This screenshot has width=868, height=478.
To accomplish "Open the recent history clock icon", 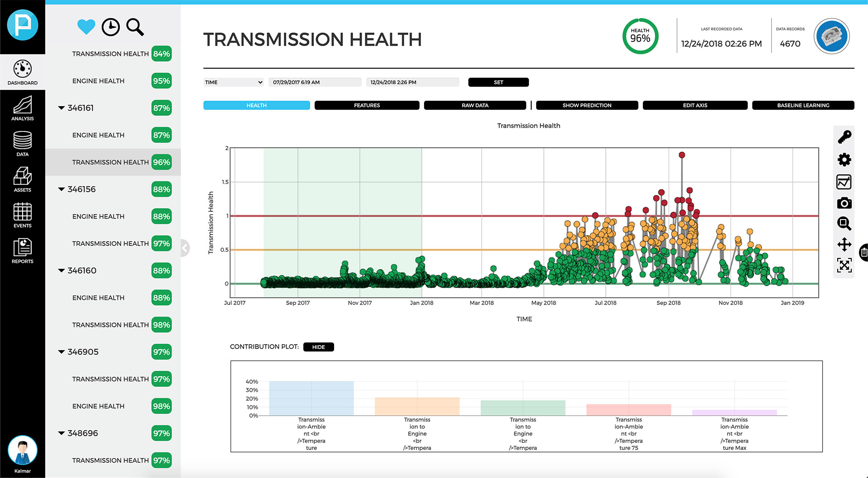I will pos(110,27).
